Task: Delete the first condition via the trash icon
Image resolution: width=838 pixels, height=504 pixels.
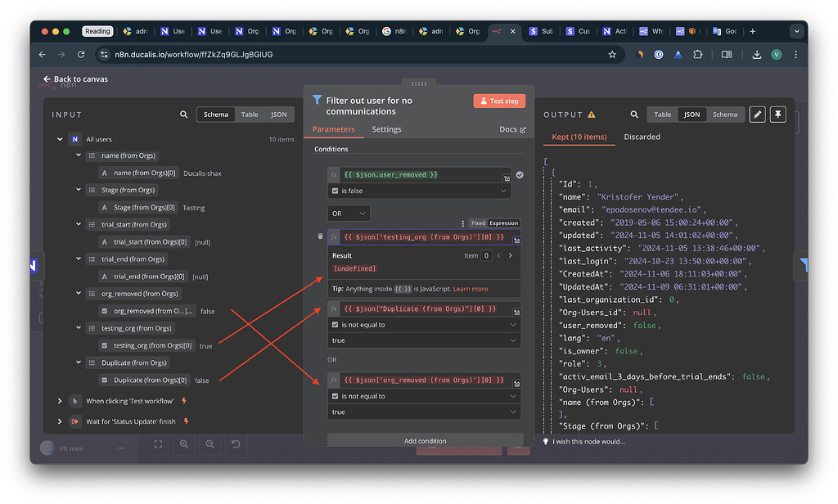Action: (x=319, y=236)
